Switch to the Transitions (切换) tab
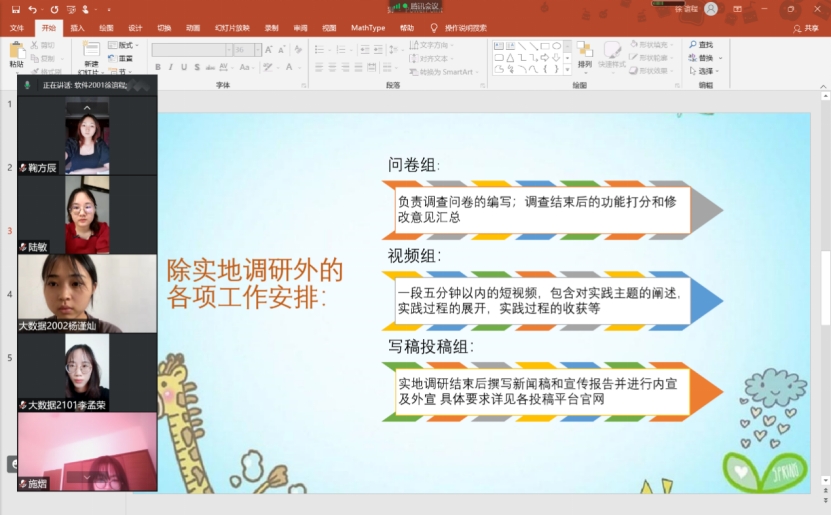The height and width of the screenshot is (515, 831). coord(164,28)
